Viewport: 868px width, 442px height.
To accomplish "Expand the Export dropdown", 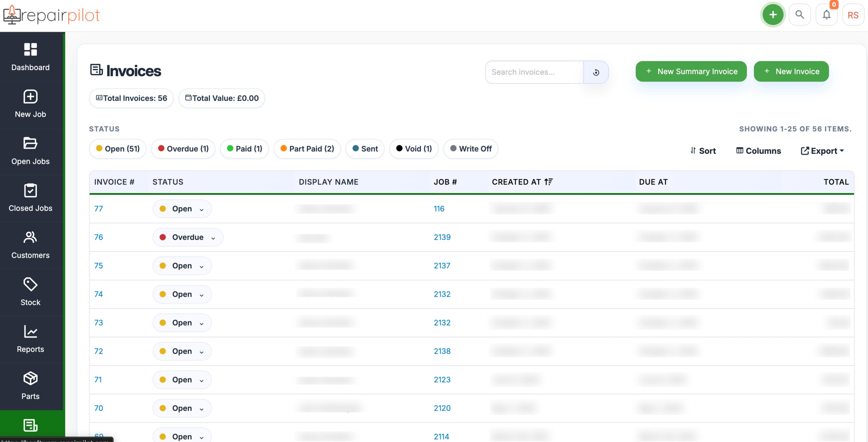I will click(x=822, y=151).
